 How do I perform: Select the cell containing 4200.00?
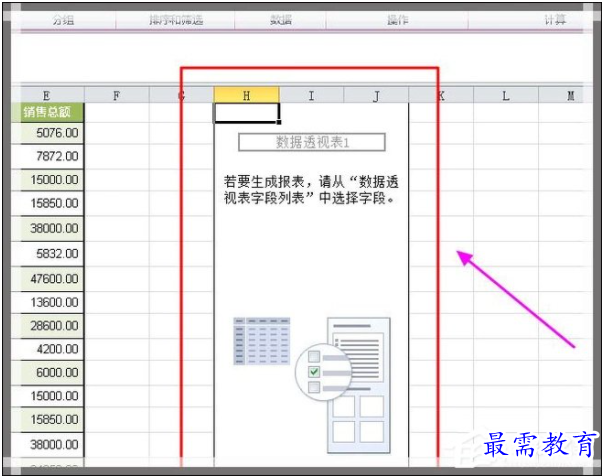[x=48, y=349]
